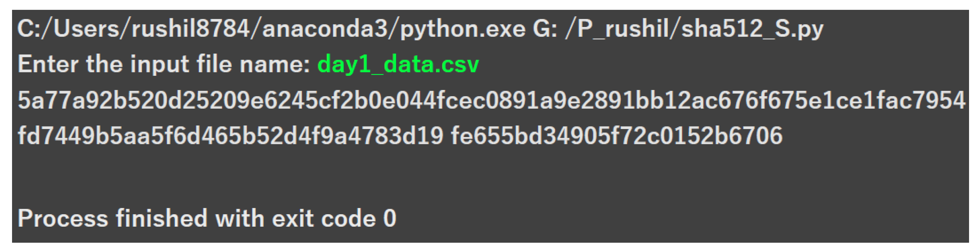Click the space between the two hash segments

[x=447, y=136]
